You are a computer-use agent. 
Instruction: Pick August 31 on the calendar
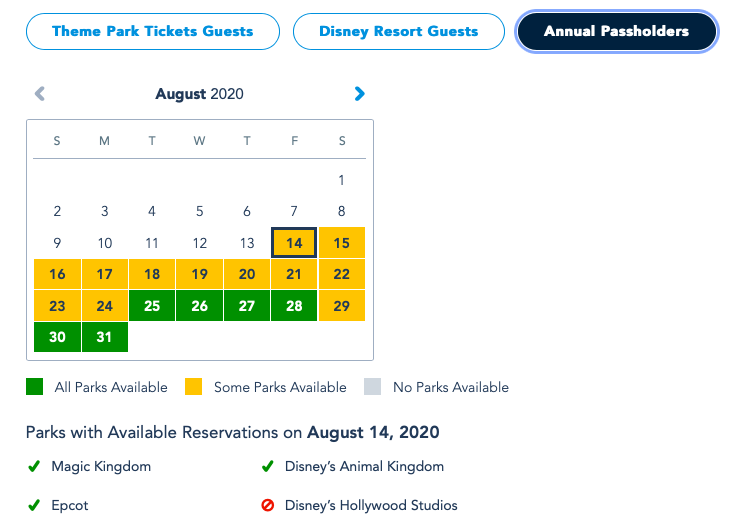[x=104, y=337]
